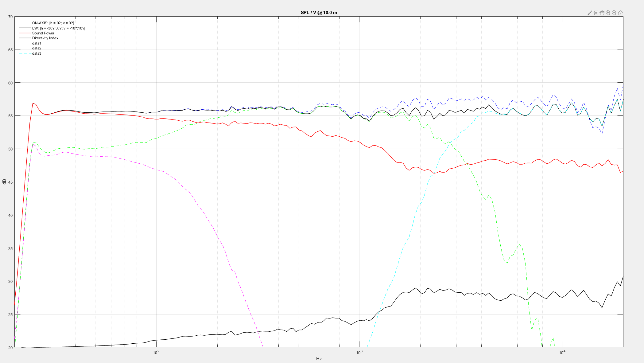Image resolution: width=644 pixels, height=363 pixels.
Task: Click the magenta dashed sample beside data1
Action: point(25,43)
